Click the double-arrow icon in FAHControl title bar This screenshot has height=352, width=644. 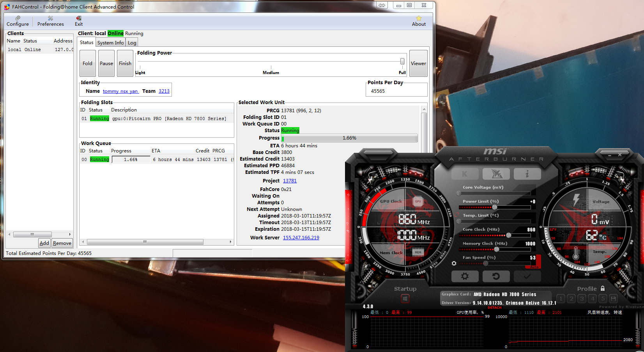point(382,5)
